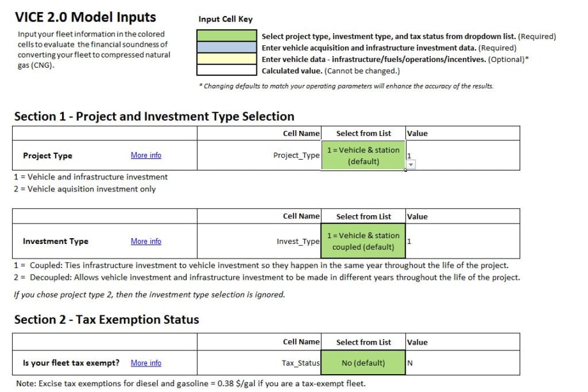The width and height of the screenshot is (588, 392).
Task: Open More info link for Project Type
Action: [x=146, y=156]
